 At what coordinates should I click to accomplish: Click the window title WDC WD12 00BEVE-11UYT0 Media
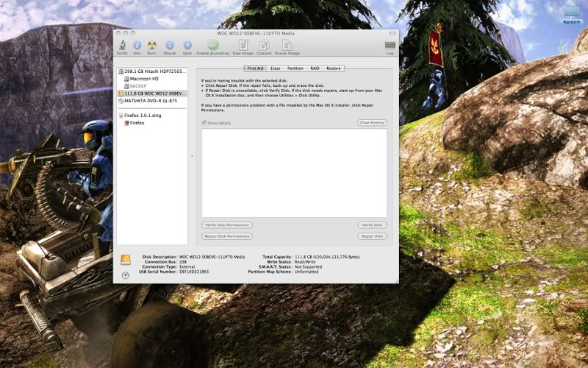pyautogui.click(x=256, y=33)
